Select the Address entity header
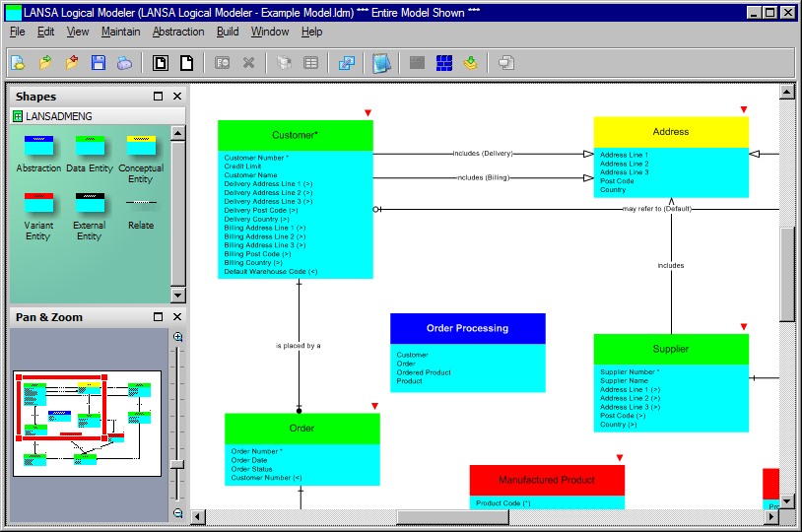Screen dimensions: 802x532 671,132
